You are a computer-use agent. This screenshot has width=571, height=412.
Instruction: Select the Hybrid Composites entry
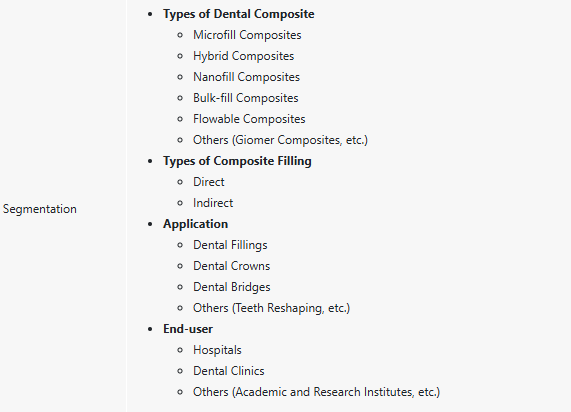[x=244, y=56]
